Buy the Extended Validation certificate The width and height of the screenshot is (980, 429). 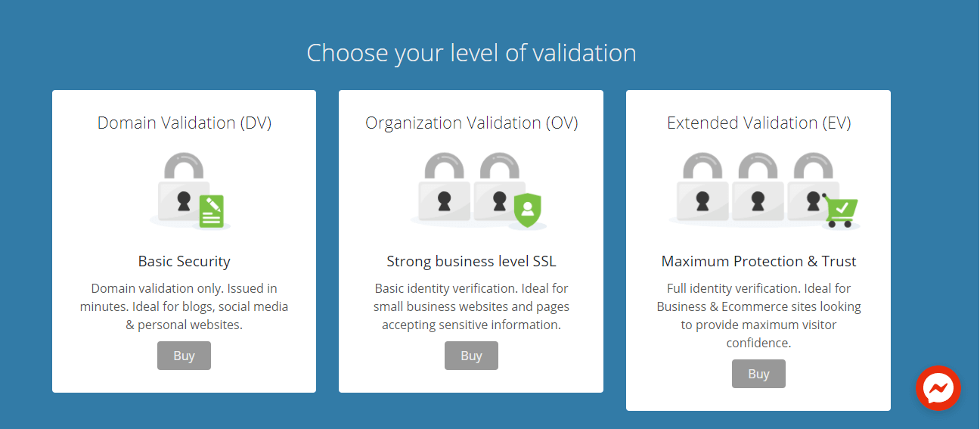point(758,374)
